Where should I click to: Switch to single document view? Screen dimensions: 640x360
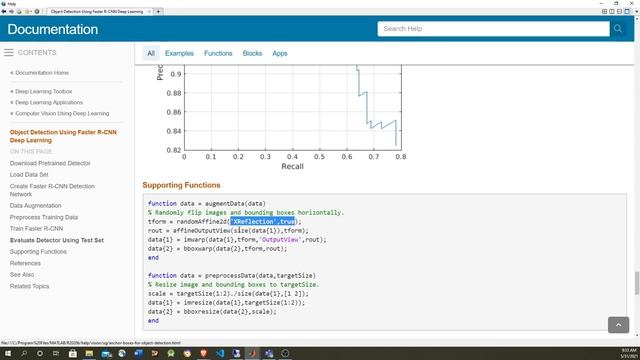point(627,11)
